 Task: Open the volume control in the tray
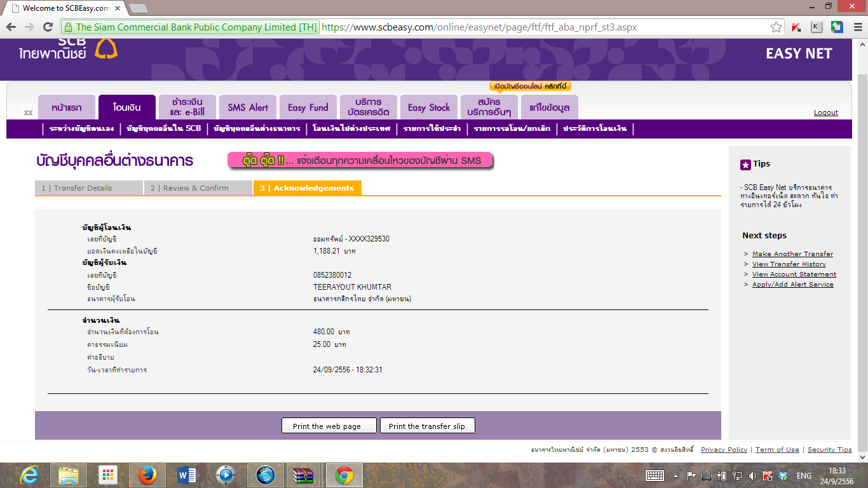tap(753, 475)
